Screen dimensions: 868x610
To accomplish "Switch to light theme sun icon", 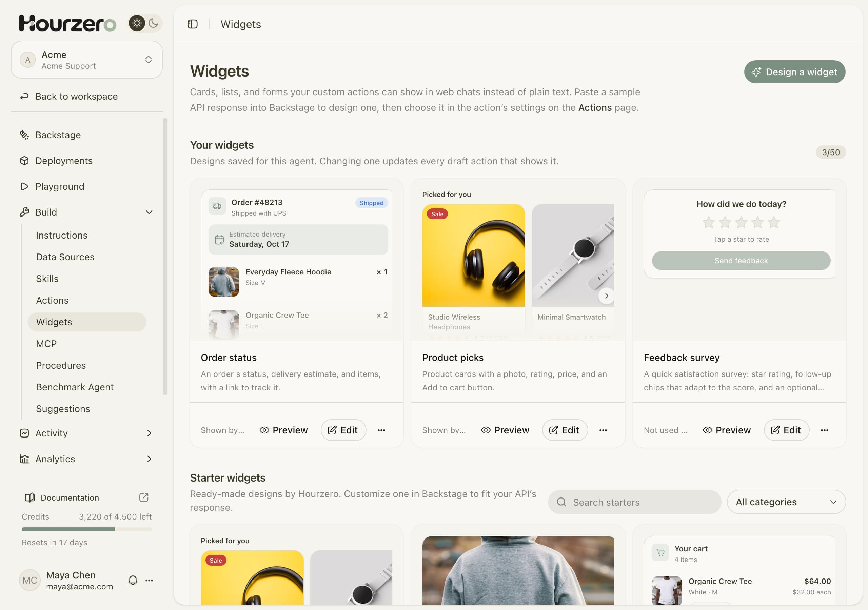I will 137,23.
